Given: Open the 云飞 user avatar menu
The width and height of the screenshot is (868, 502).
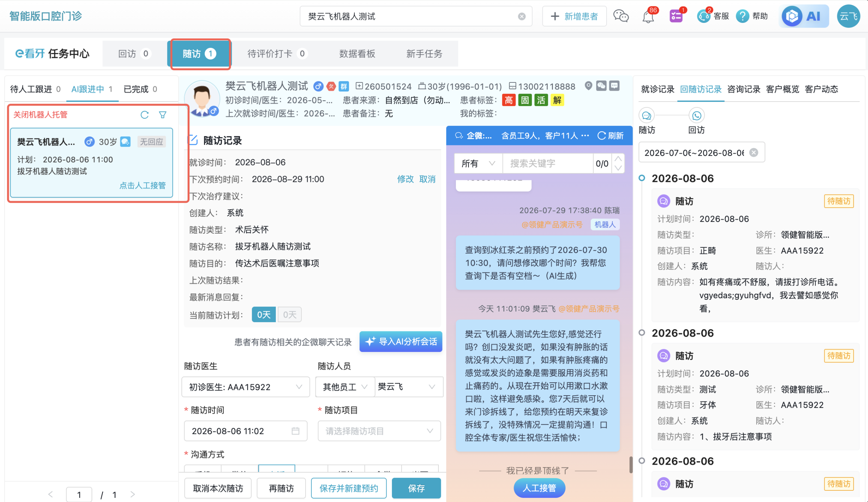Looking at the screenshot, I should coord(849,16).
